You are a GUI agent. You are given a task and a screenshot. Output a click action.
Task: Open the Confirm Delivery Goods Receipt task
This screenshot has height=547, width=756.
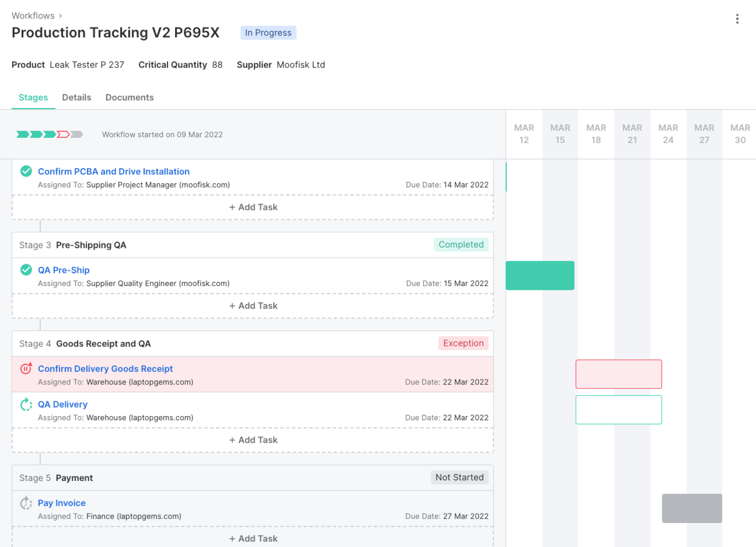(105, 369)
